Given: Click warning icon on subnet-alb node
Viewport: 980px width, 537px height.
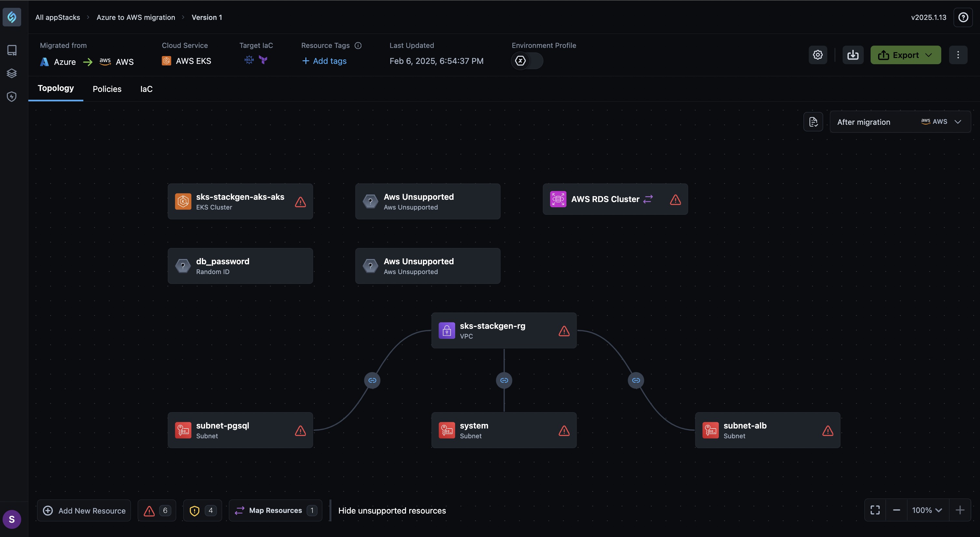Looking at the screenshot, I should click(x=827, y=430).
